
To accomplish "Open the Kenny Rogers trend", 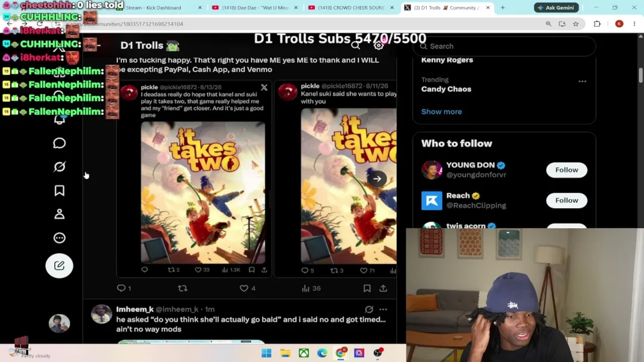I will click(x=447, y=60).
